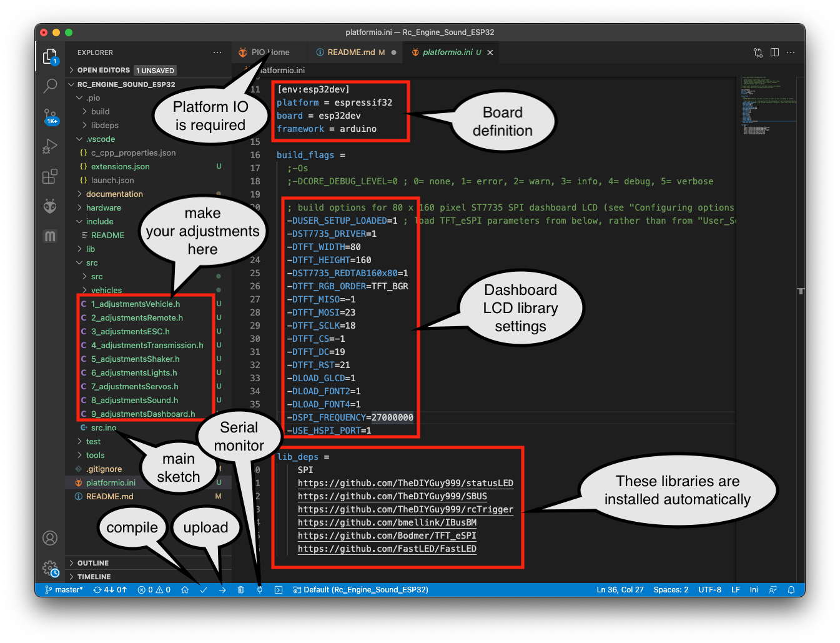
Task: Expand the Outline section
Action: tap(149, 563)
